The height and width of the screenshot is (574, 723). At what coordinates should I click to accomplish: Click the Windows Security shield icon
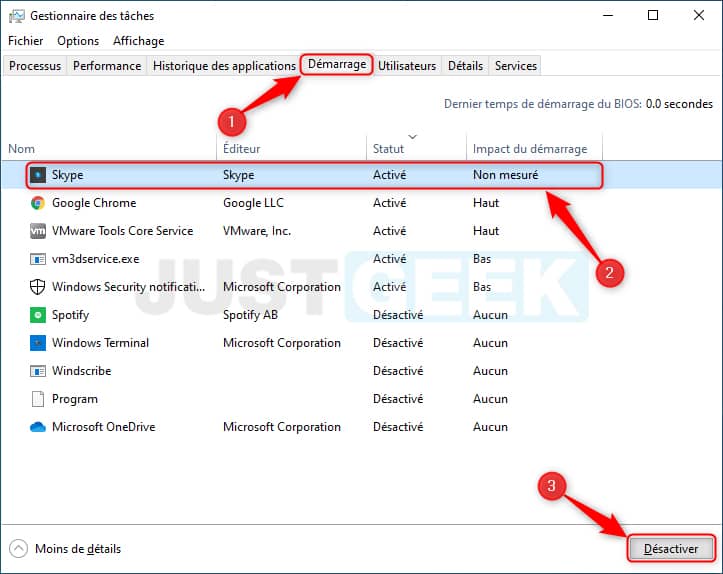pyautogui.click(x=38, y=287)
